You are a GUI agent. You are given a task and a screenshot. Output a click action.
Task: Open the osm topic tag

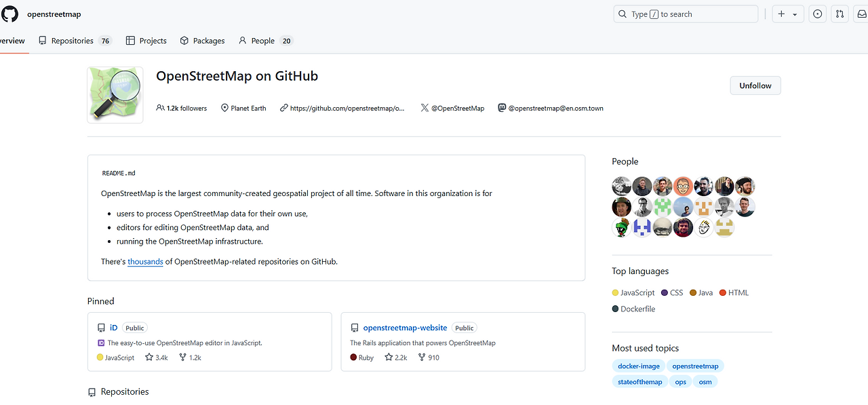tap(705, 382)
